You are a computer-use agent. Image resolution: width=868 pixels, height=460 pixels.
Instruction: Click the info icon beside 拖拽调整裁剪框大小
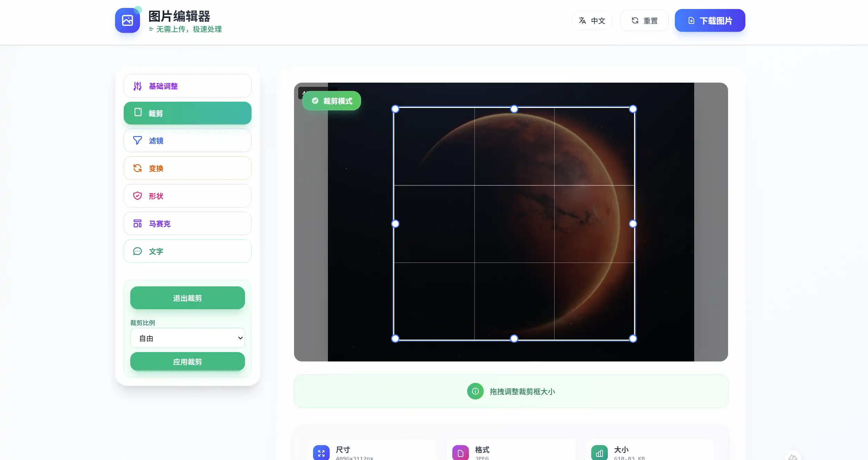click(475, 391)
